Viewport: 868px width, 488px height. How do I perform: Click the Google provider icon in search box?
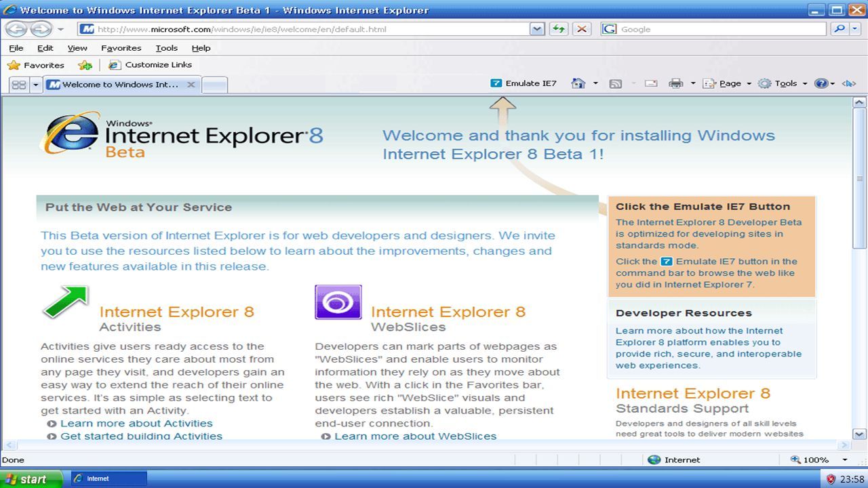click(610, 29)
